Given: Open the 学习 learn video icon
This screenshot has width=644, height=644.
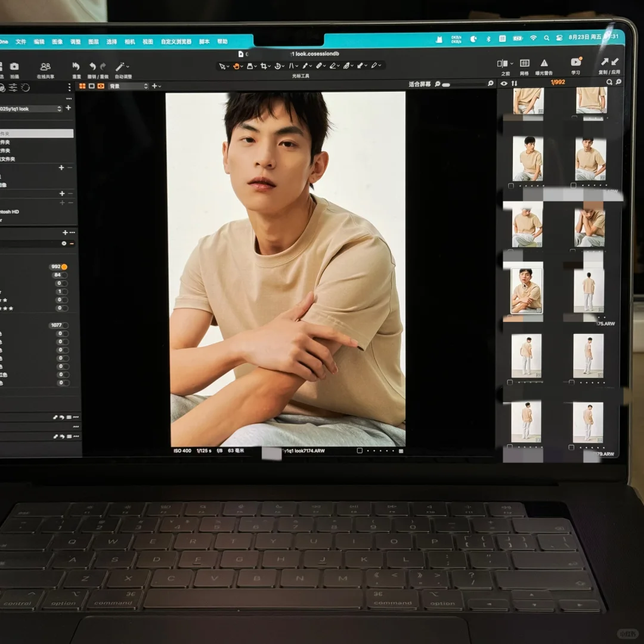Looking at the screenshot, I should point(576,62).
